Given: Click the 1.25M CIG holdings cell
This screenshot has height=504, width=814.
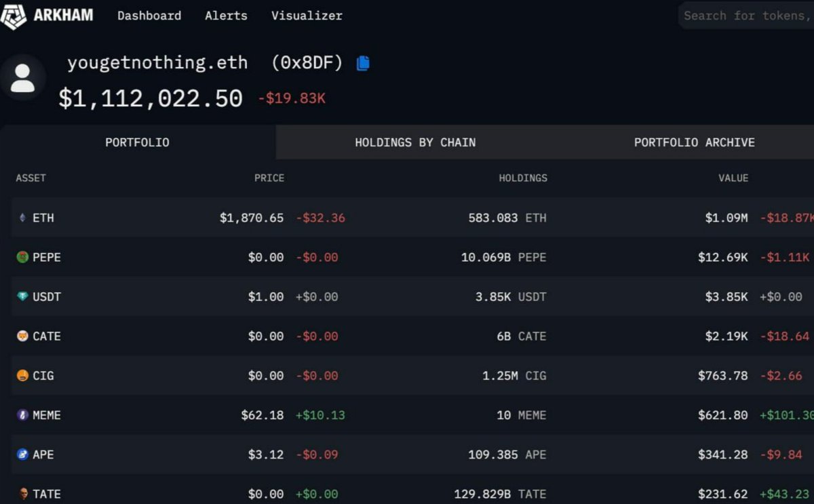Looking at the screenshot, I should tap(514, 375).
